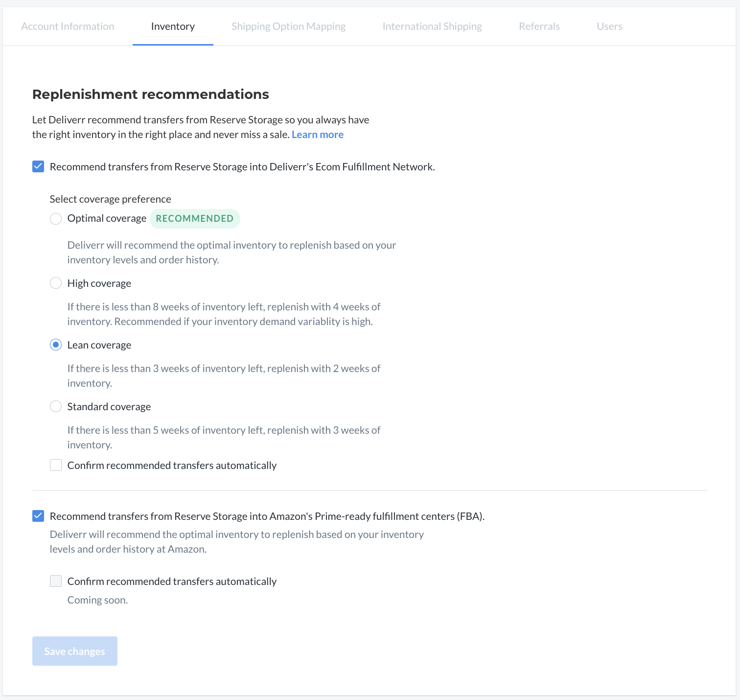Click the Optimal coverage description text

(x=231, y=252)
